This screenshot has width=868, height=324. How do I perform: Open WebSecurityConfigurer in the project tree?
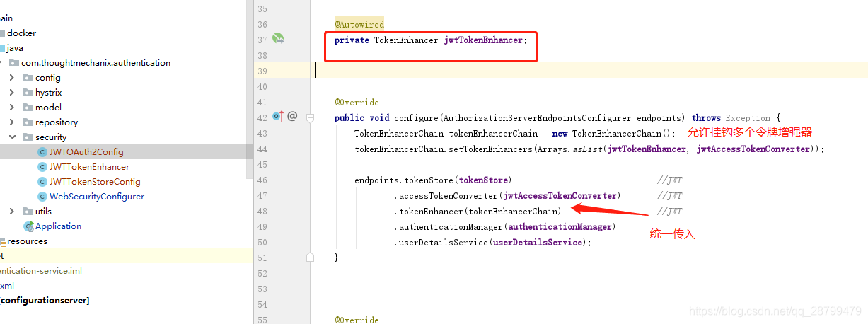point(97,197)
